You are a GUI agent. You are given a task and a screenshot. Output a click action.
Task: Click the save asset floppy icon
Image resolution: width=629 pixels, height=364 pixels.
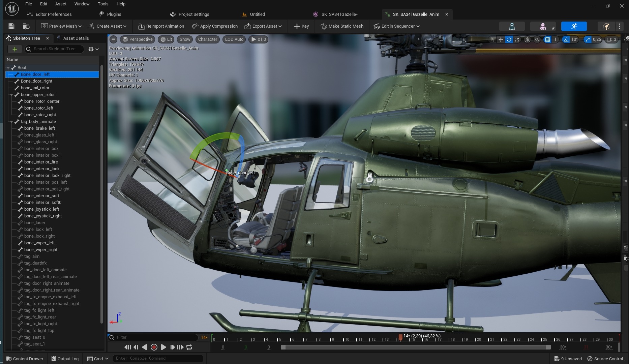[x=11, y=26]
